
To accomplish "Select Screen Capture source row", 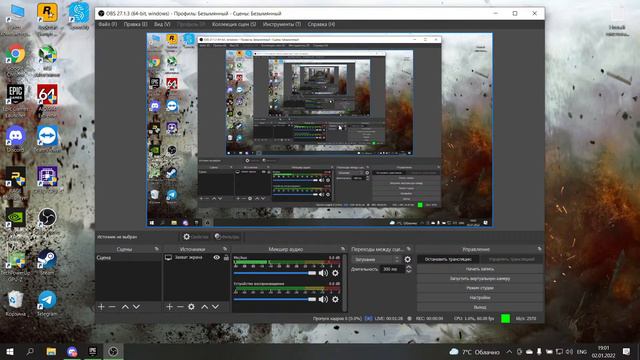I will click(x=197, y=258).
